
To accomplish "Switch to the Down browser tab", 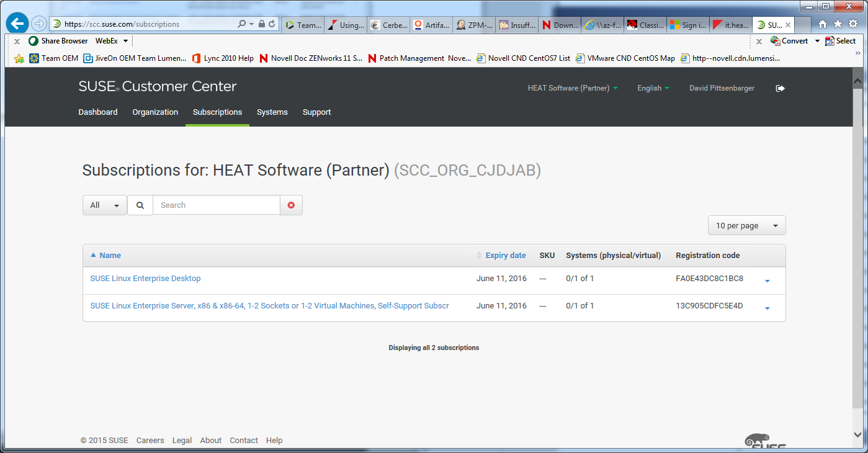I will [560, 25].
